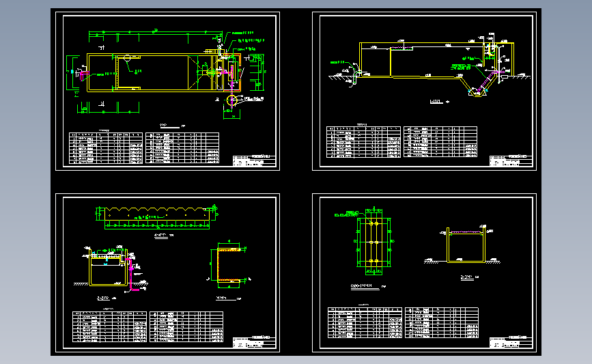Select the C-shaped channel detail drawing

point(228,264)
